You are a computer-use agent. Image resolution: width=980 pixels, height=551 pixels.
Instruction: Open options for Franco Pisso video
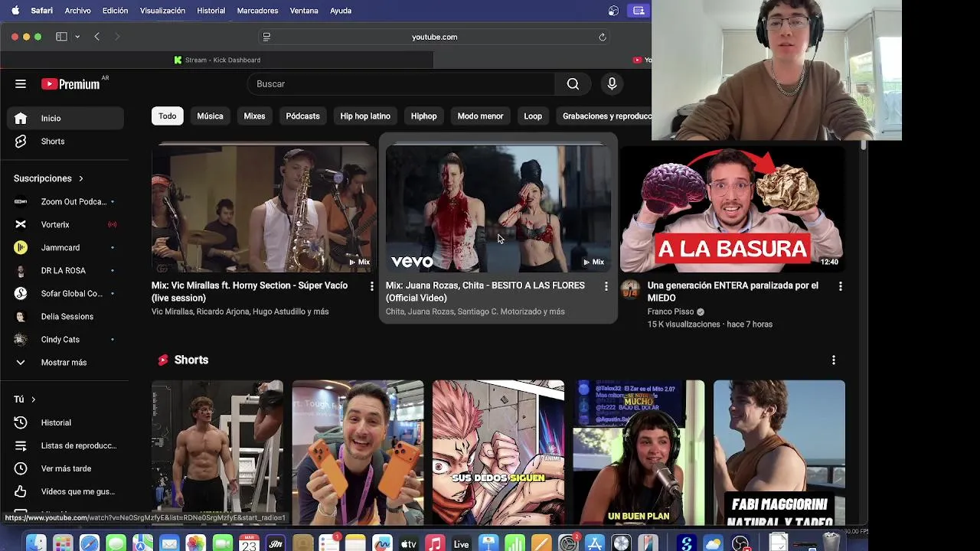[841, 286]
